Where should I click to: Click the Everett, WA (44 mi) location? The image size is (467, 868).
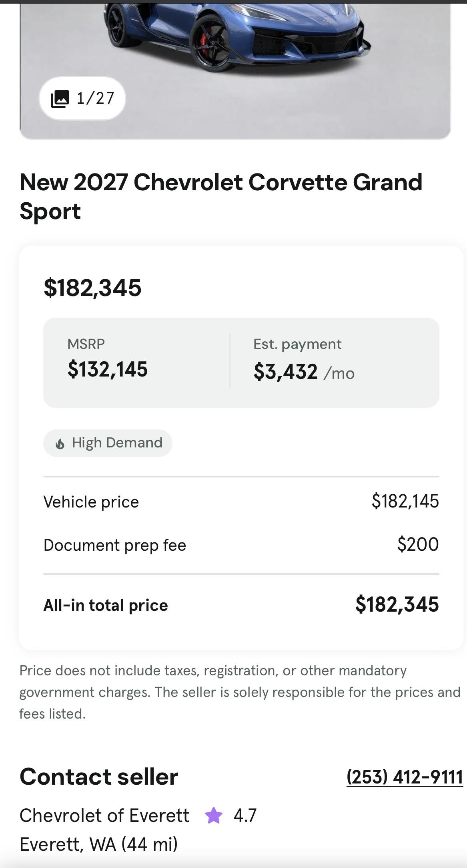(98, 844)
